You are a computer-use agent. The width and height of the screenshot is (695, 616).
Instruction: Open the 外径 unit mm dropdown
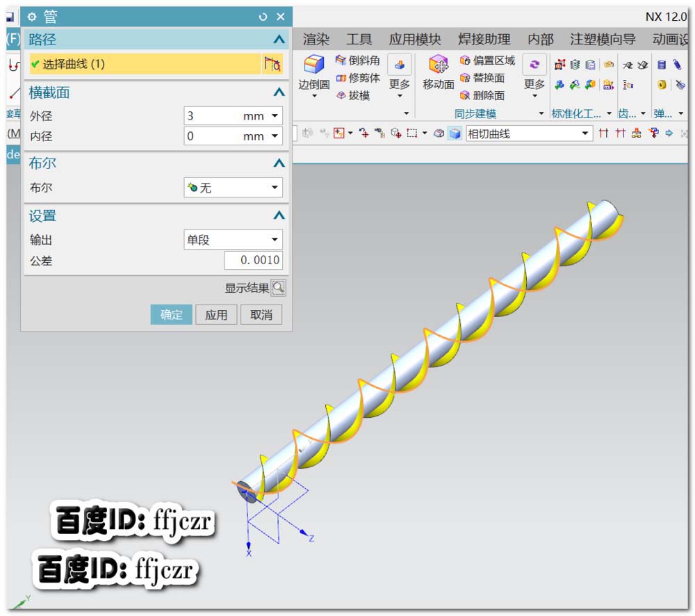pyautogui.click(x=275, y=115)
